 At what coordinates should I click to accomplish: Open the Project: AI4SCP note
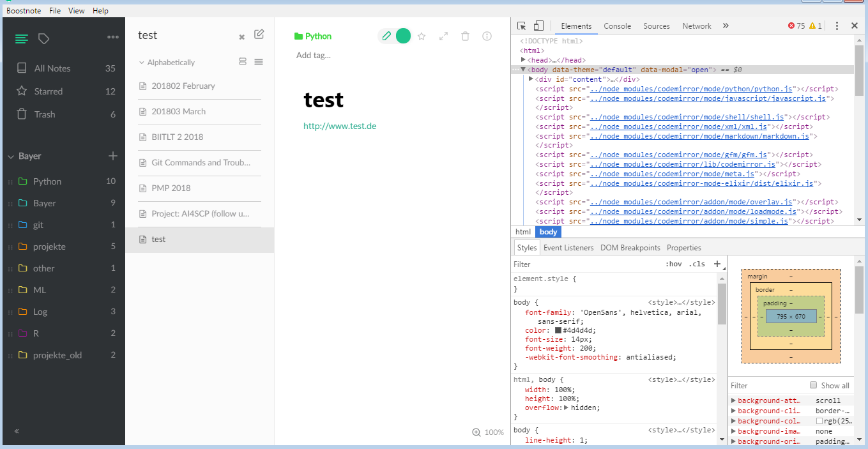(x=200, y=214)
